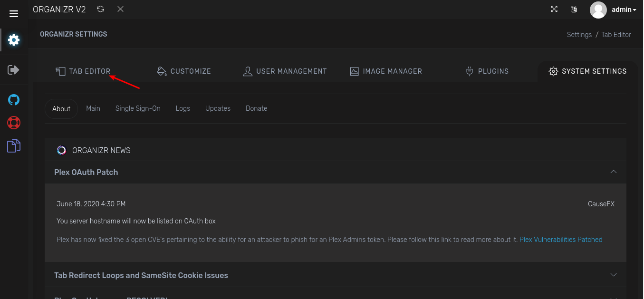Expand Tab Redirect Loops and SameSite Cookie Issues

pos(613,275)
